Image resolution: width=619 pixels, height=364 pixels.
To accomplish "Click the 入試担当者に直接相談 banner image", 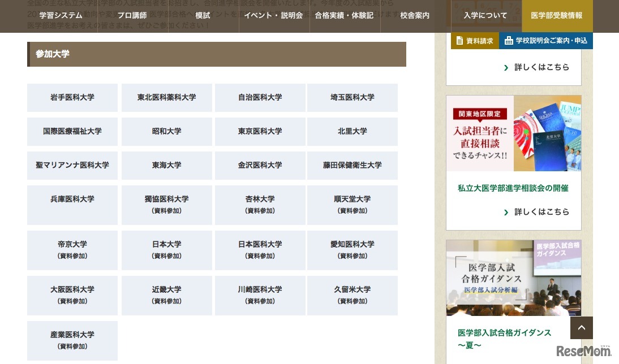I will (514, 133).
